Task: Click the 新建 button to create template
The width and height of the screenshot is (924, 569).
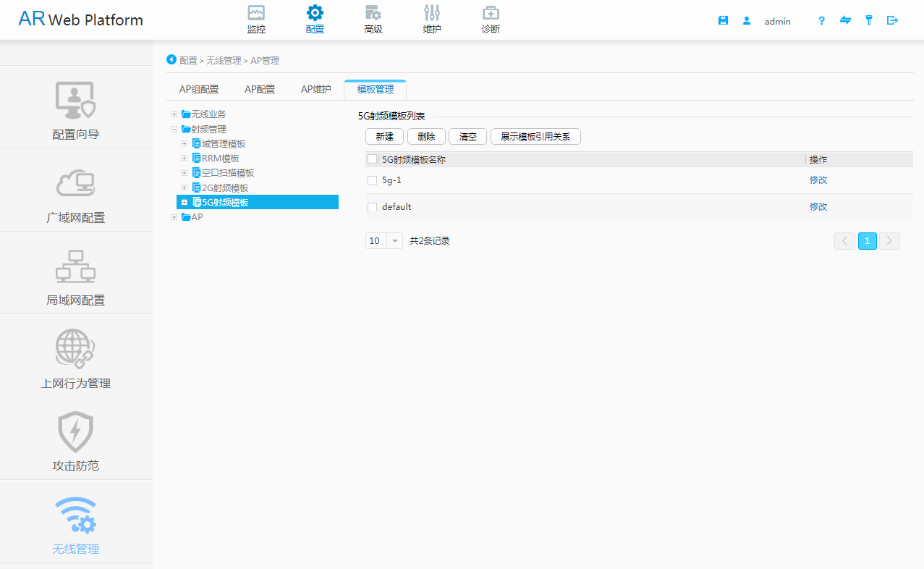Action: [x=384, y=136]
